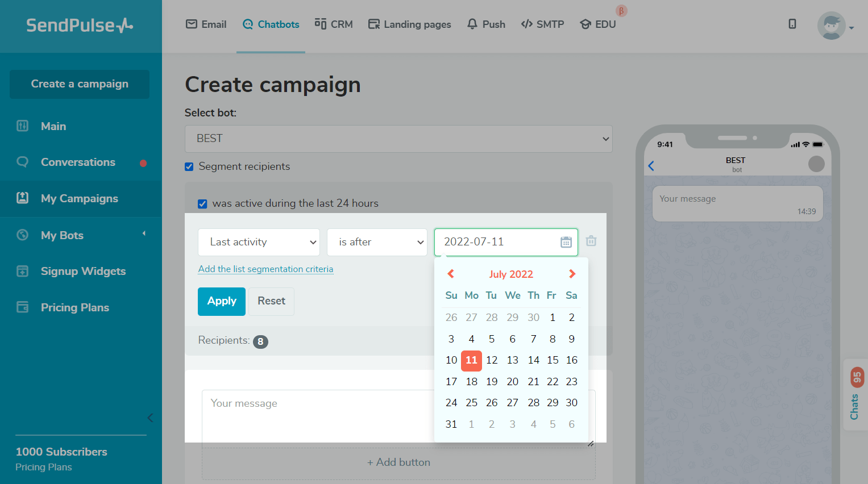This screenshot has height=484, width=868.
Task: Delete the segmentation criterion with trash icon
Action: (591, 241)
